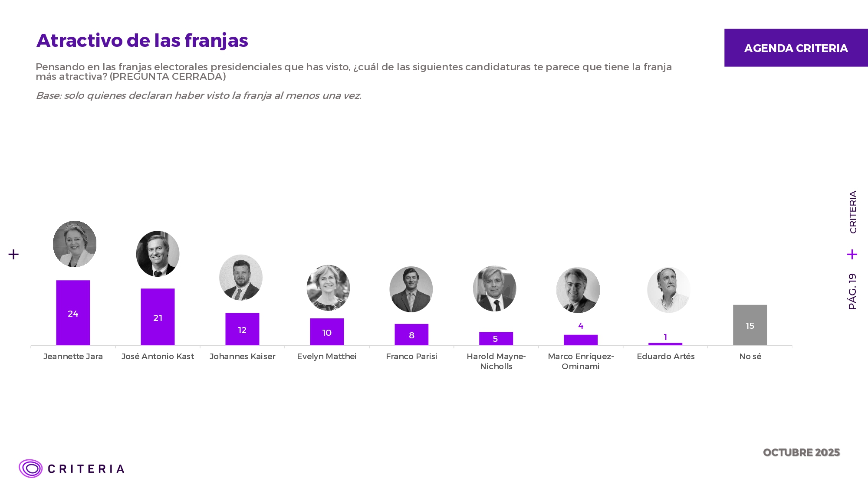The height and width of the screenshot is (488, 868).
Task: Click the portrait above Harold Mayne-Nicholls bar
Action: click(x=494, y=288)
